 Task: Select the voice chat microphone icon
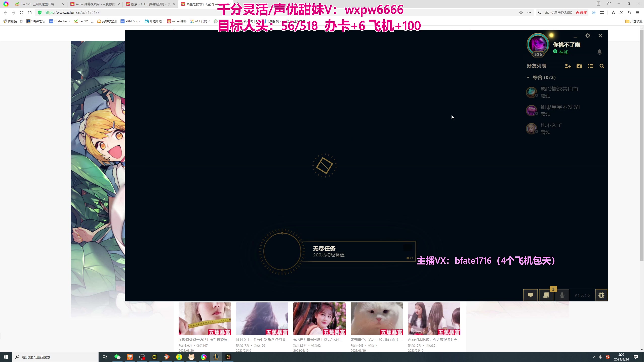(562, 295)
